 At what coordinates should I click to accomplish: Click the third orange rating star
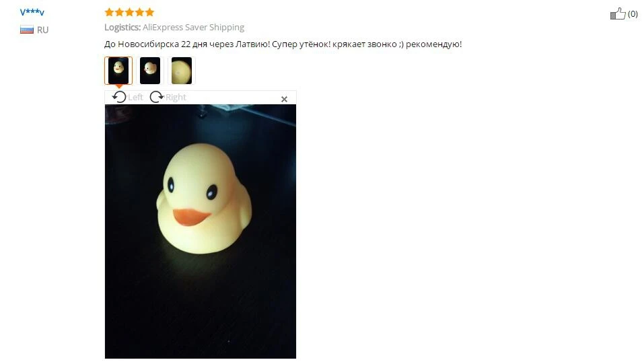[x=129, y=12]
